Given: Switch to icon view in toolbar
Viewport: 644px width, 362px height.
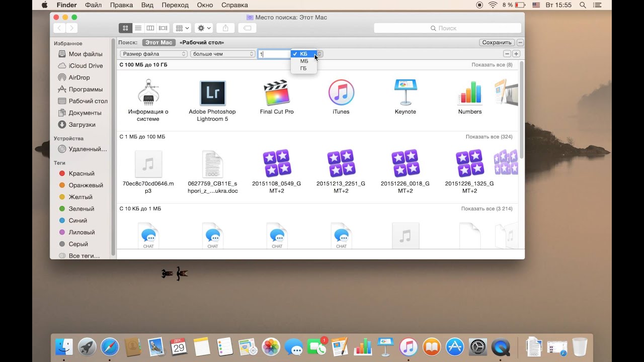Looking at the screenshot, I should tap(125, 28).
